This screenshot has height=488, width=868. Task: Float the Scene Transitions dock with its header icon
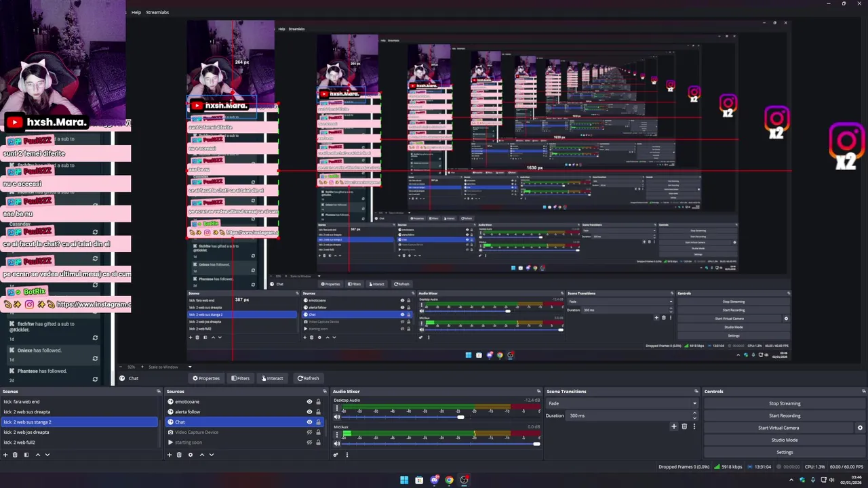[x=696, y=391]
